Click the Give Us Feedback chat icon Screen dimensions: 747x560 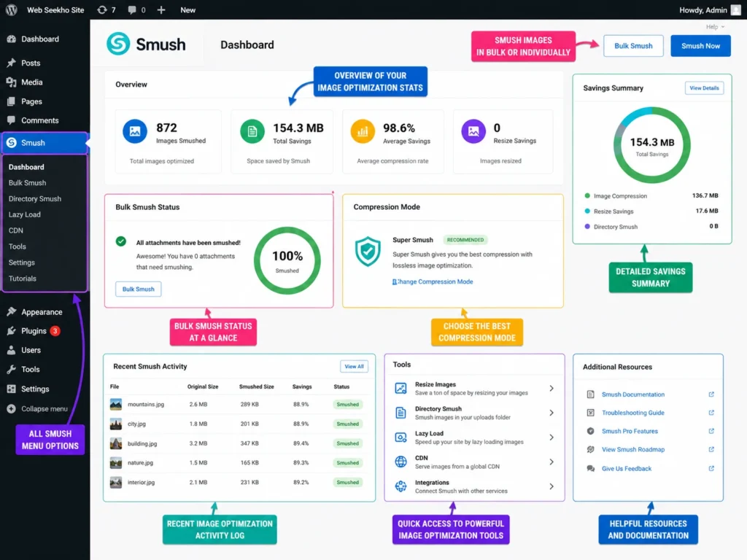(x=590, y=469)
